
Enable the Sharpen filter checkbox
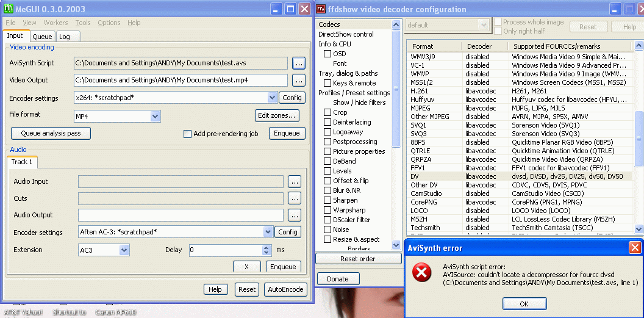pyautogui.click(x=327, y=200)
